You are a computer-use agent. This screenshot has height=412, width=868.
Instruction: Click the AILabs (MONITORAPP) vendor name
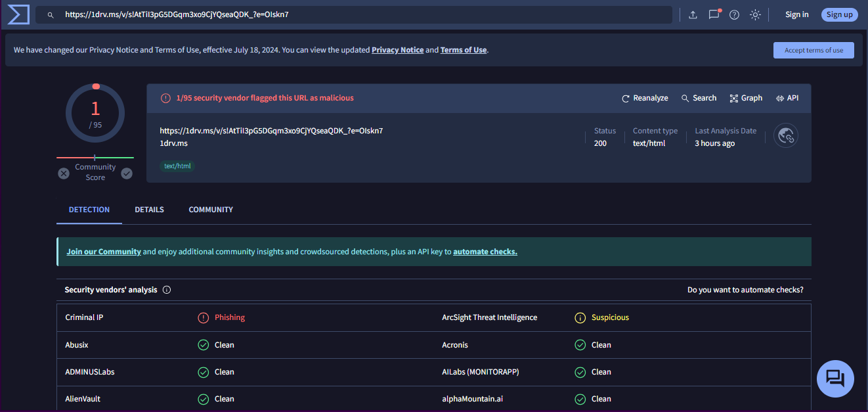tap(481, 372)
